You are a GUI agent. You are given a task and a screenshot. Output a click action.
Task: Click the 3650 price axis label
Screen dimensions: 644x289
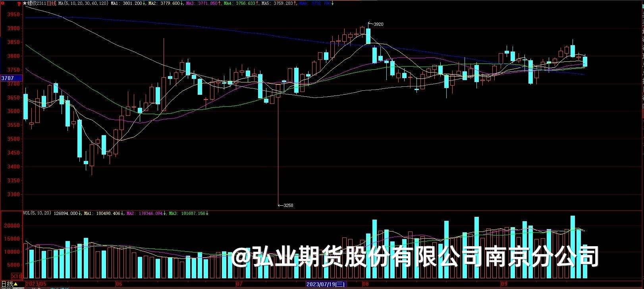[13, 98]
